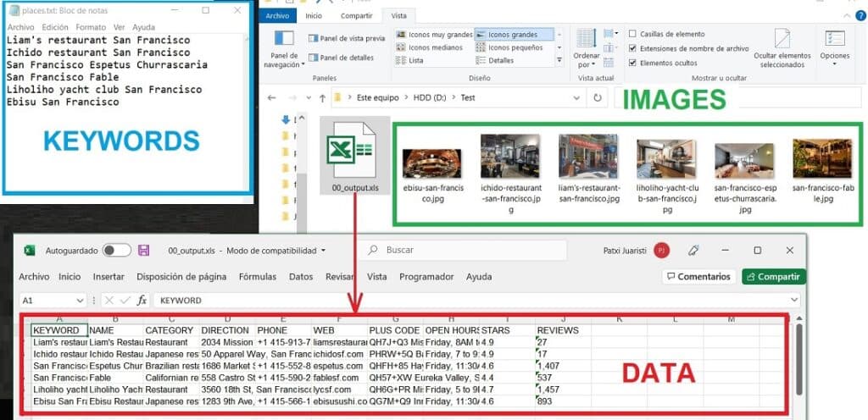Click cell containing ichidosf.com

click(339, 354)
